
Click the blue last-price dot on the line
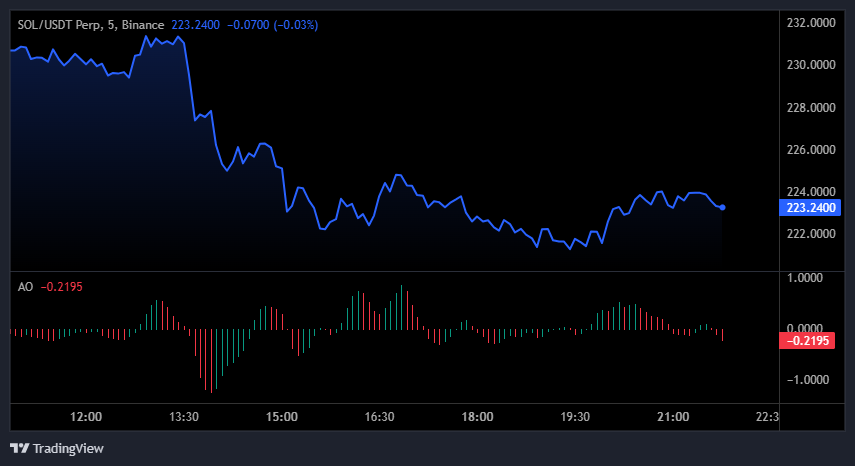(723, 207)
